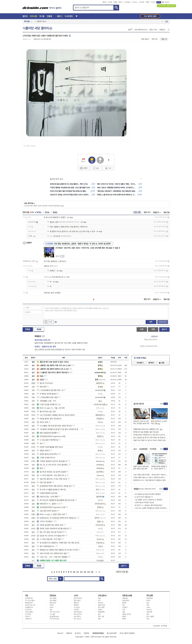Image resolution: width=192 pixels, height=644 pixels.
Task: Expand the menu triangle after 디시트렌드
Action: pos(77,16)
